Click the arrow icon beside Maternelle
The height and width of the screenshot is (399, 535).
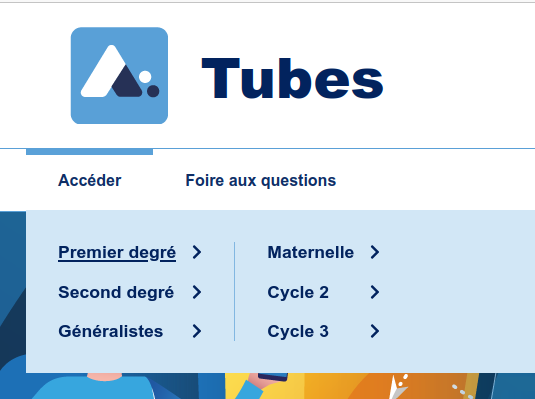click(x=375, y=252)
